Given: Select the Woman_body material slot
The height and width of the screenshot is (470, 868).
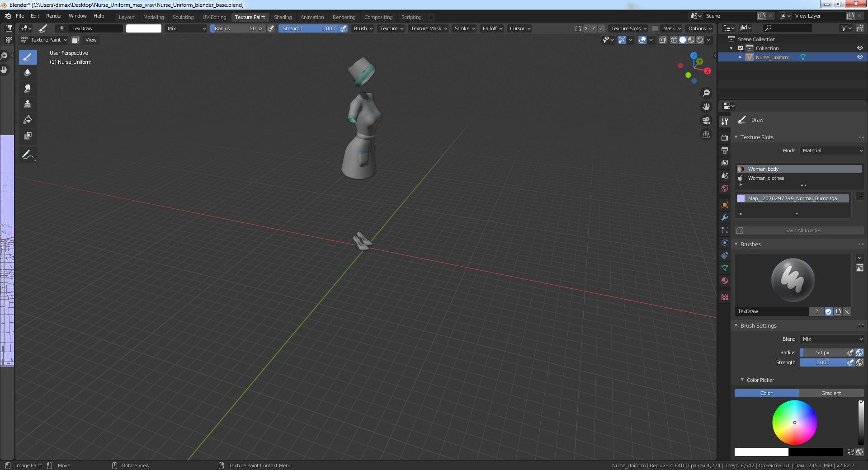Looking at the screenshot, I should coord(799,169).
